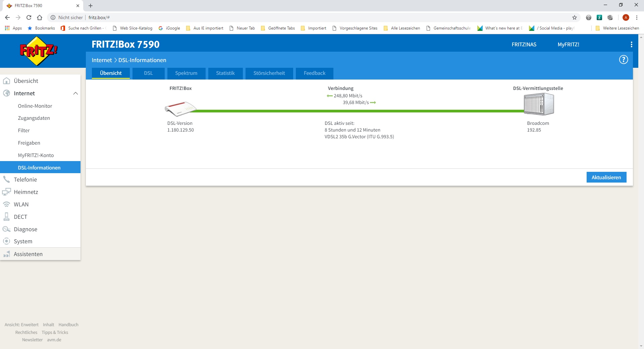Collapse the Internet menu section

click(75, 93)
